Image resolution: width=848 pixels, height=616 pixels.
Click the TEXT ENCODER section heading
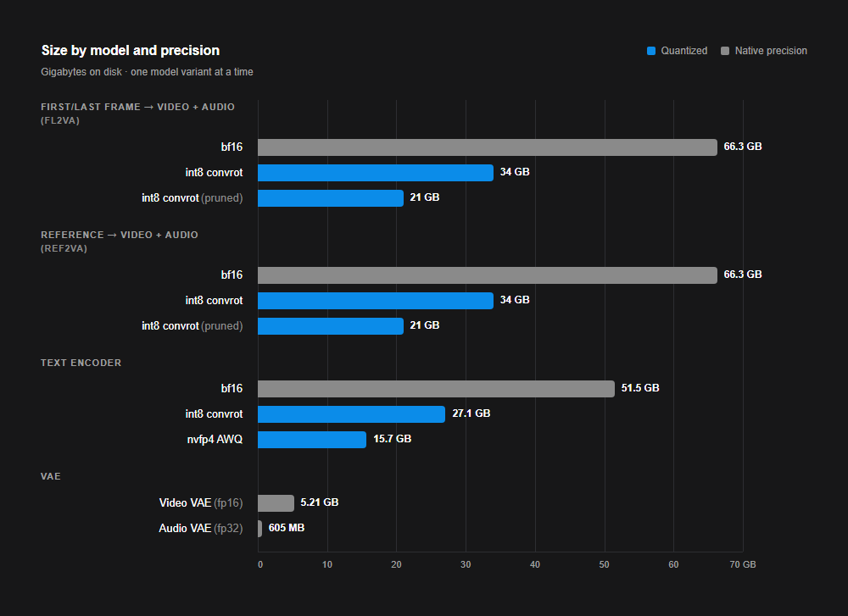click(81, 363)
